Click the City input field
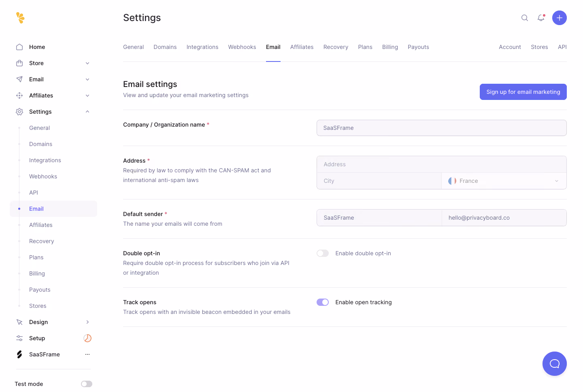 [379, 181]
